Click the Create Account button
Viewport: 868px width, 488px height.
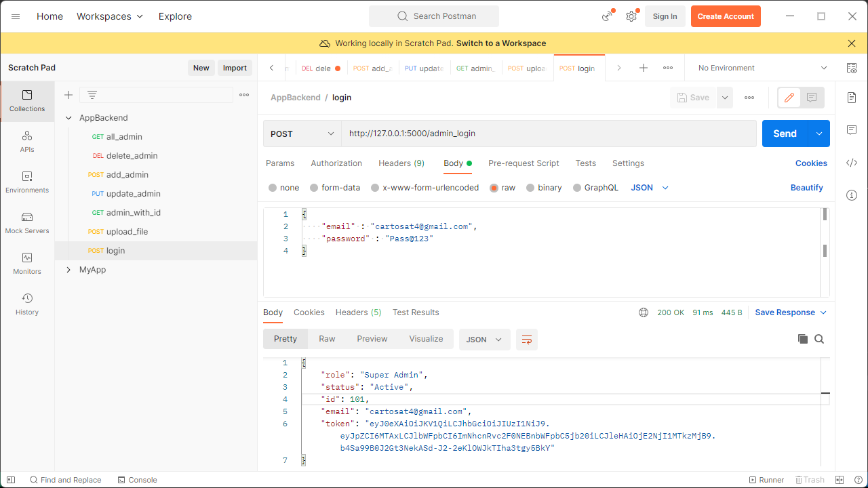click(726, 16)
